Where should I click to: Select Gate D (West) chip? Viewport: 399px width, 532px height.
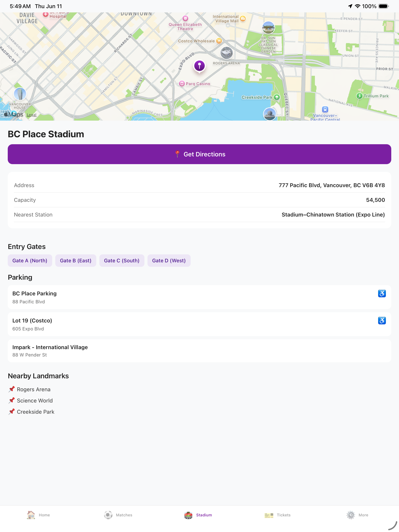pyautogui.click(x=169, y=261)
